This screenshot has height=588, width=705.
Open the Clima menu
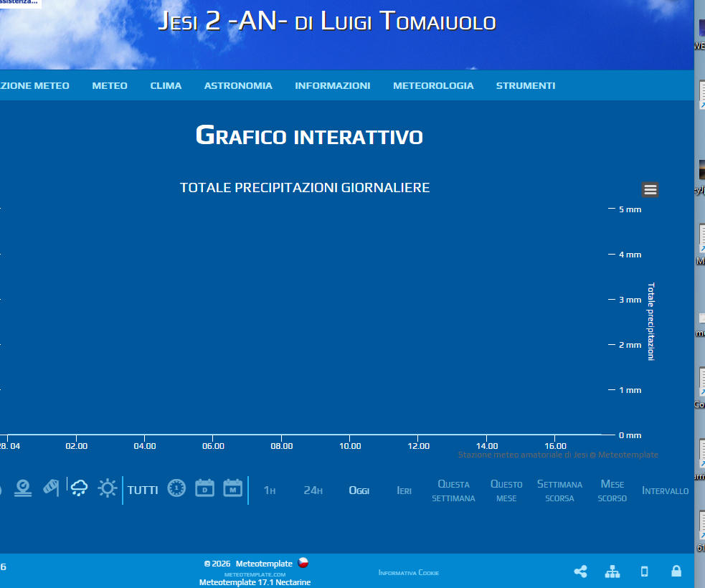pos(166,85)
